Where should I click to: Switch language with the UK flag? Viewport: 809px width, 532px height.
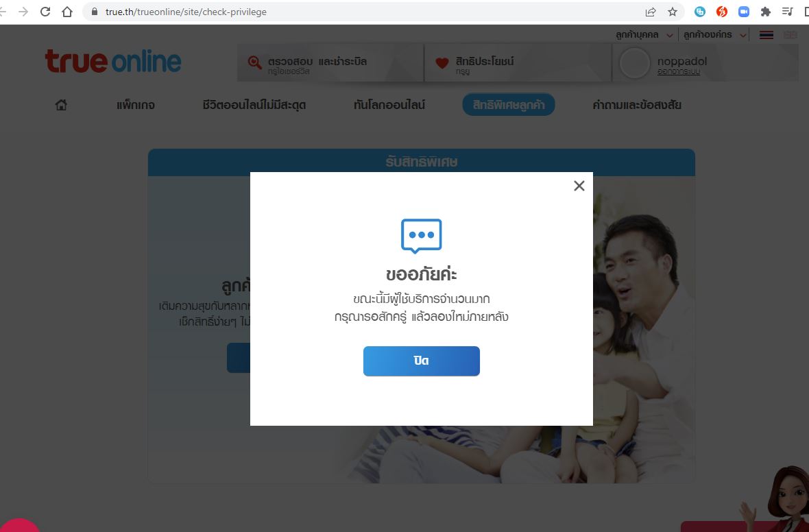(790, 35)
